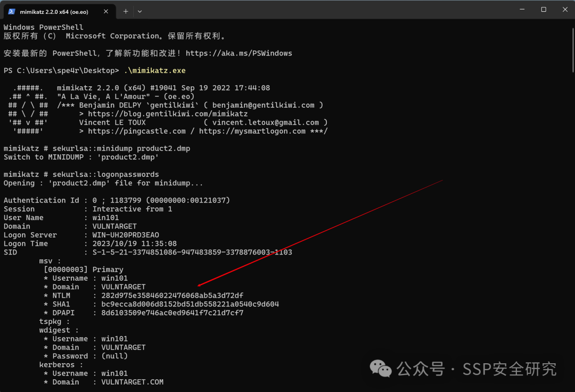This screenshot has width=575, height=392.
Task: Click the kerberos Domain VULNTARGET.COM value
Action: (133, 382)
